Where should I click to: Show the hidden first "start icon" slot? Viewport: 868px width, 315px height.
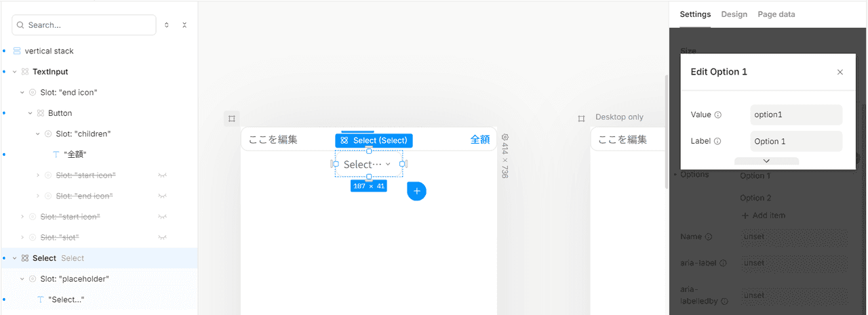tap(162, 175)
